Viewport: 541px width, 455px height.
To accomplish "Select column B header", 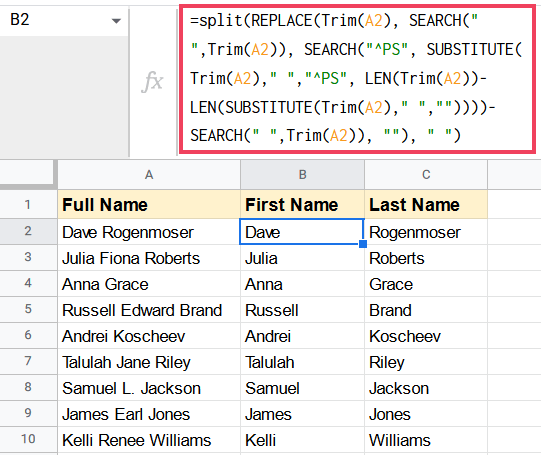I will 302,175.
